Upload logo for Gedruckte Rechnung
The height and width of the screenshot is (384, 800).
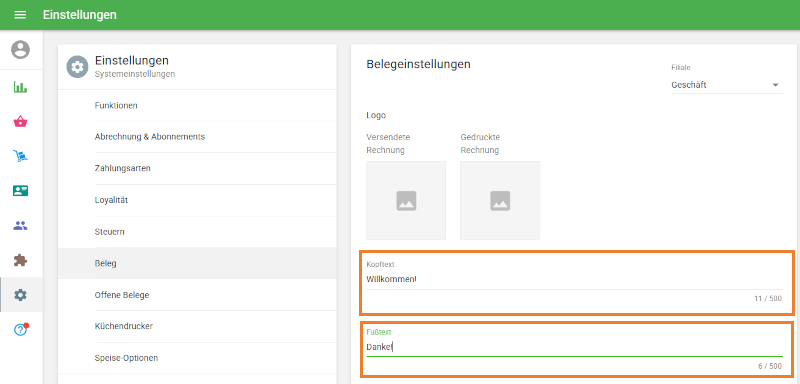500,200
